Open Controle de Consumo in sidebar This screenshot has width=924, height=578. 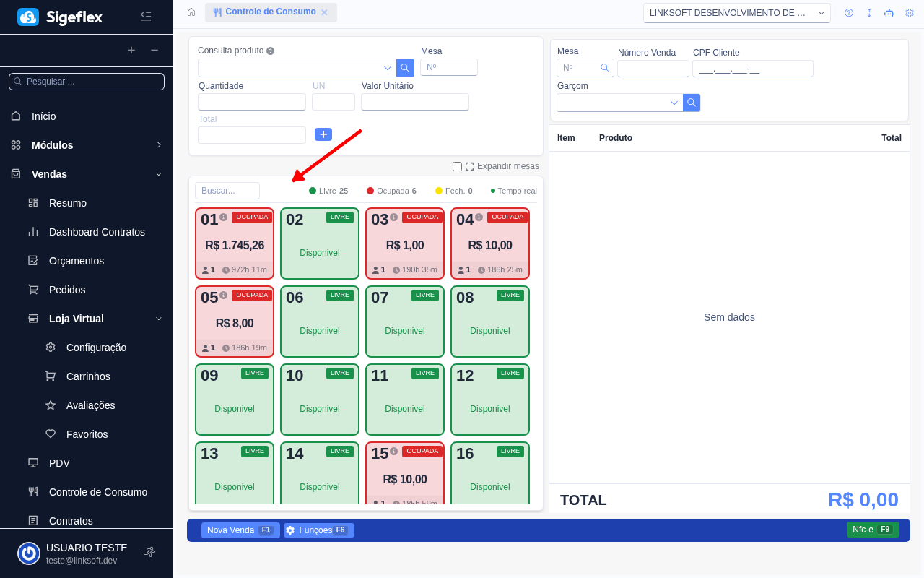click(98, 492)
